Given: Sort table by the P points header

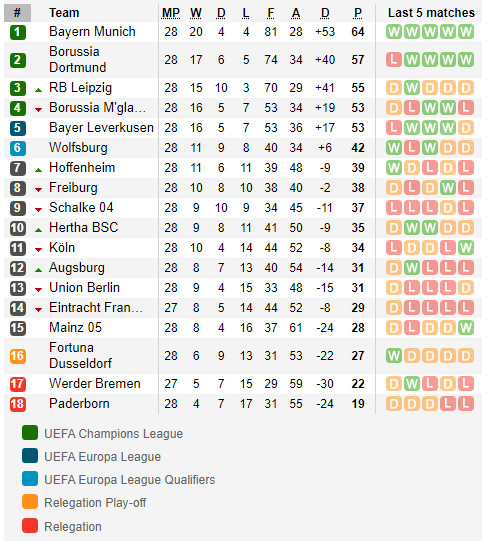Looking at the screenshot, I should pos(358,13).
